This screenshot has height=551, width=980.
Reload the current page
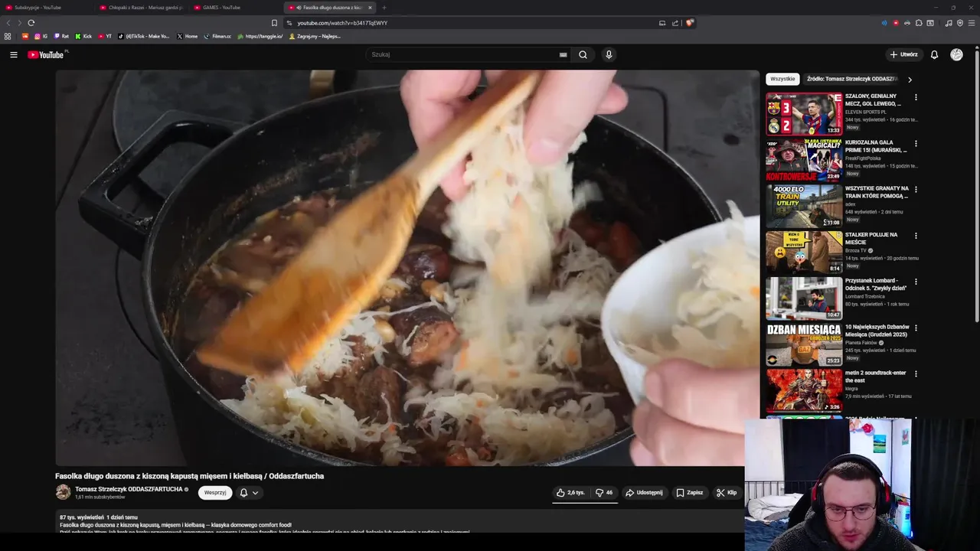pos(31,23)
